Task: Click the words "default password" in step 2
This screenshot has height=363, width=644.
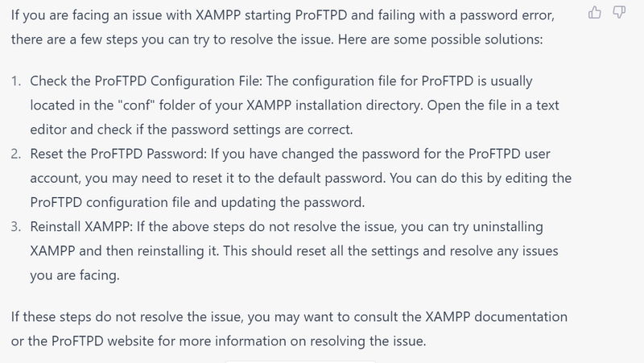Action: tap(332, 178)
